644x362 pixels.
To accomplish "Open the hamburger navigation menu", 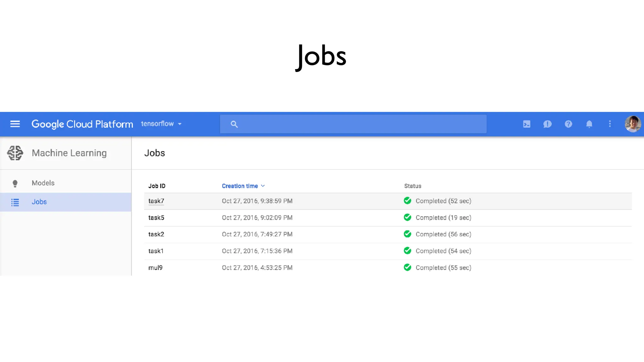I will [15, 124].
